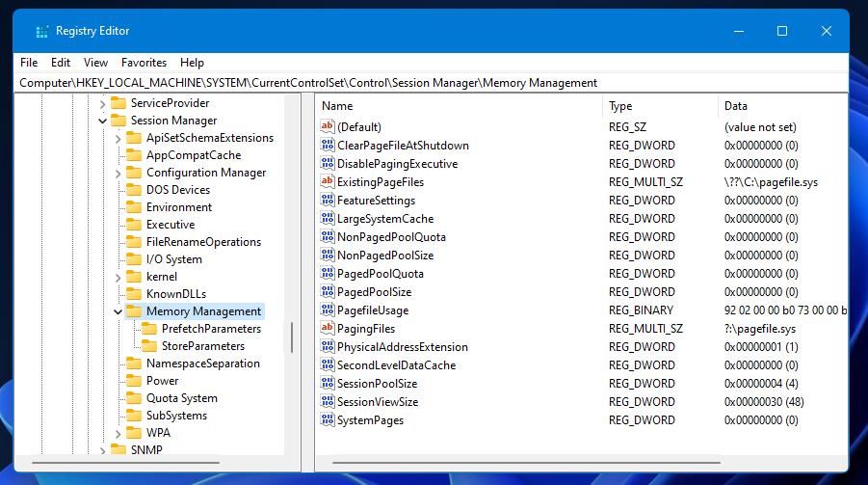Select the PagedPoolSize value name
868x485 pixels.
pyautogui.click(x=374, y=291)
